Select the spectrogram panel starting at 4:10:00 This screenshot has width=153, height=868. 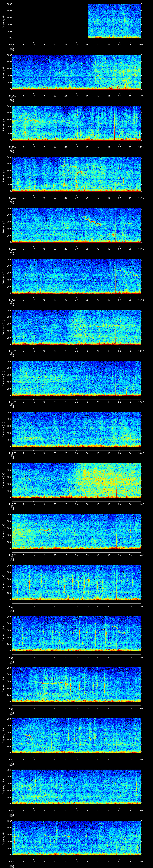tap(76, 72)
